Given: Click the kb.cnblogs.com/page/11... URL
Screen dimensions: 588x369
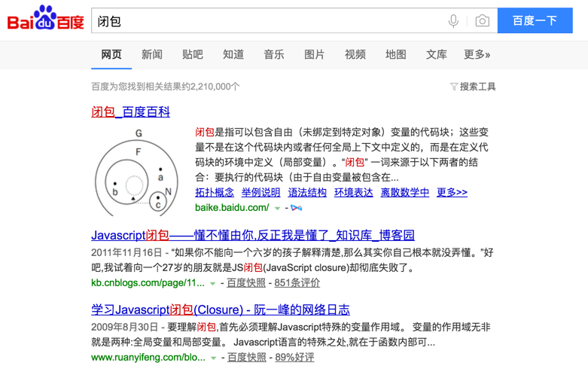Looking at the screenshot, I should click(148, 282).
